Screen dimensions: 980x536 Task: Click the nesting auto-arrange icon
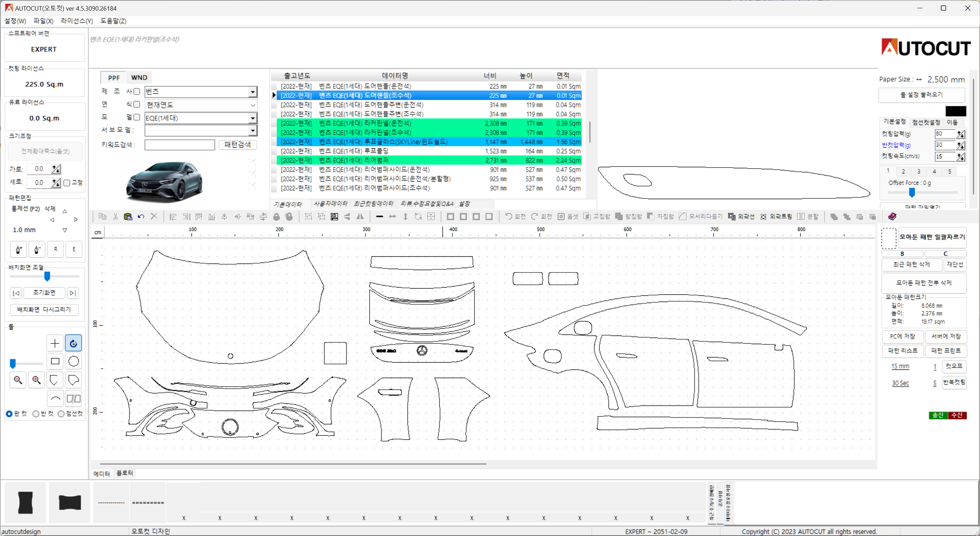click(335, 217)
